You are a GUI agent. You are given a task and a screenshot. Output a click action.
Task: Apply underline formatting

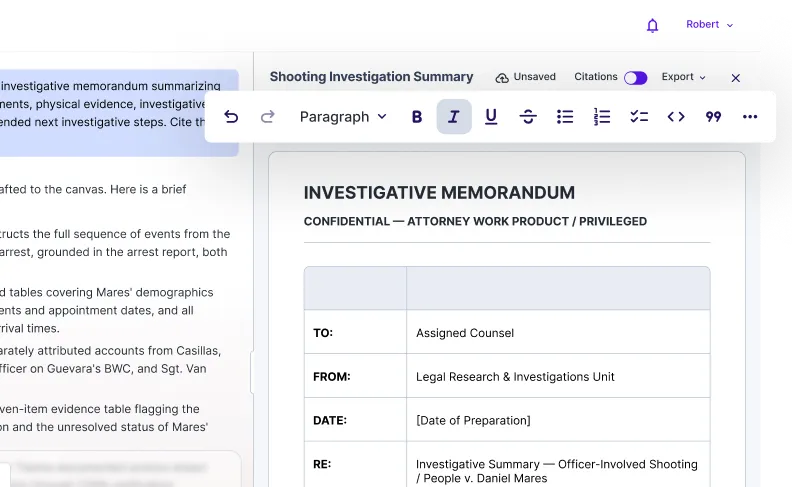point(491,117)
